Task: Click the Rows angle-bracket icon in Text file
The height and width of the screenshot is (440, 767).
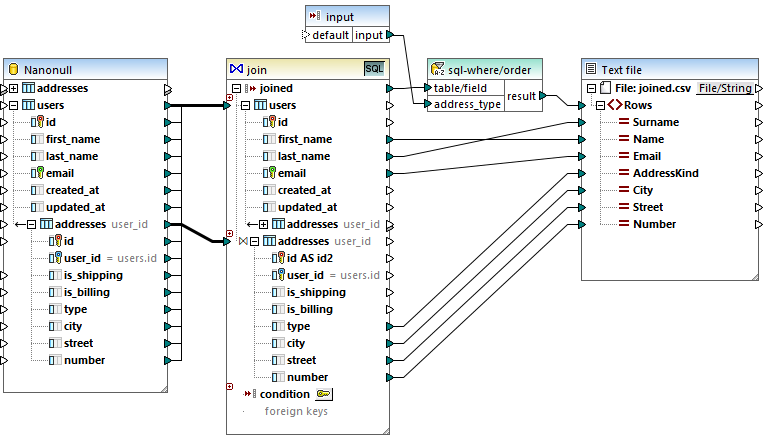Action: click(x=613, y=105)
